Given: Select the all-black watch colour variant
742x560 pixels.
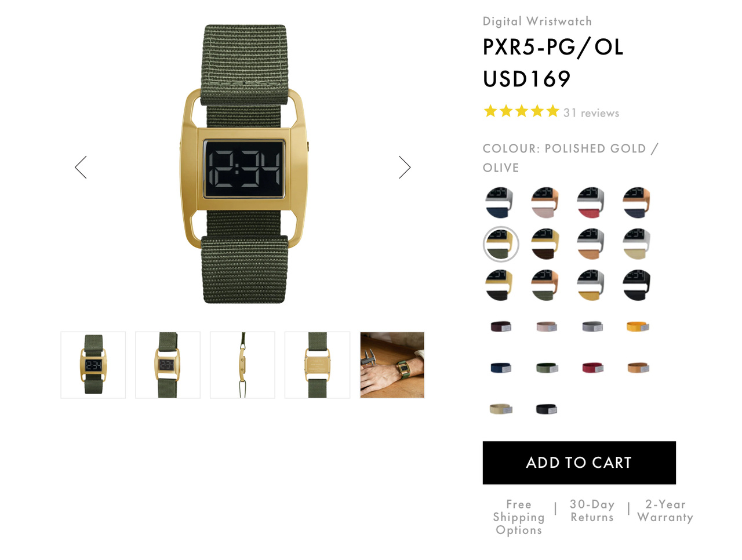Looking at the screenshot, I should point(637,285).
